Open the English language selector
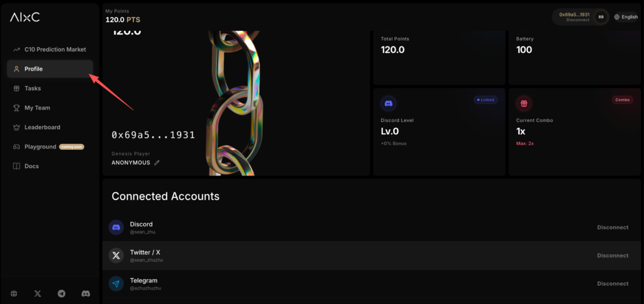The height and width of the screenshot is (304, 644). pos(626,17)
